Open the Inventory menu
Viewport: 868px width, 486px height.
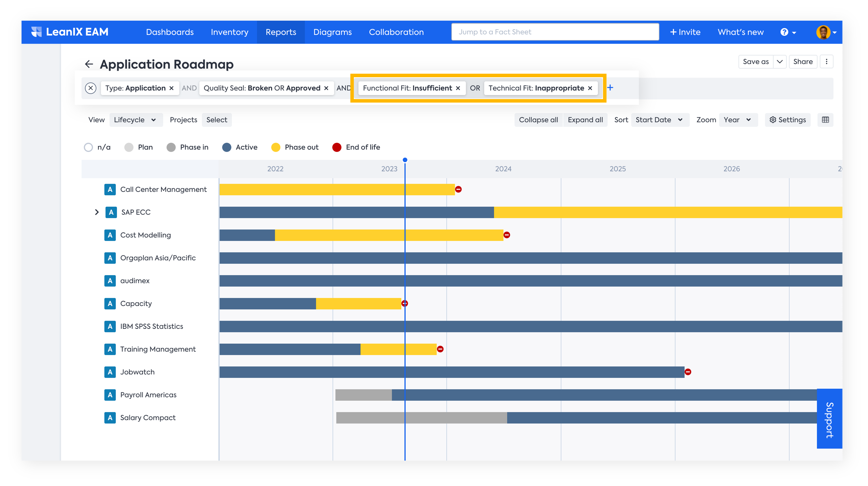point(230,32)
